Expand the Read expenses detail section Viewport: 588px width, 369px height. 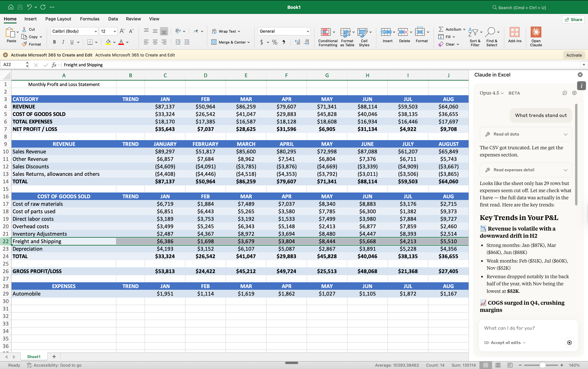point(526,170)
